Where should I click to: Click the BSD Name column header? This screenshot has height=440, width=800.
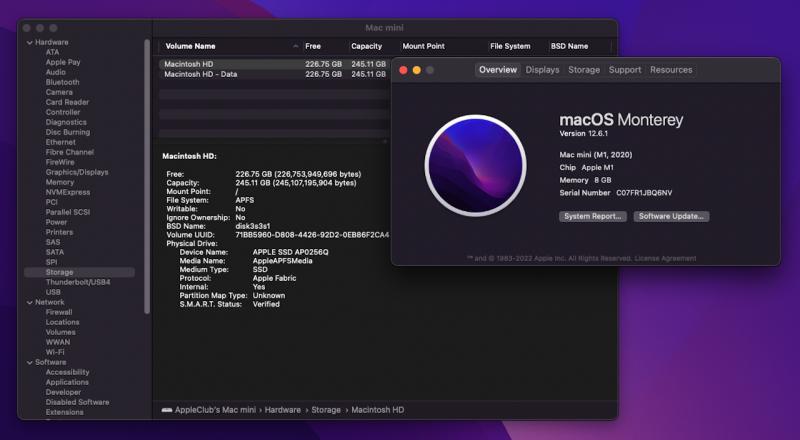pyautogui.click(x=569, y=46)
